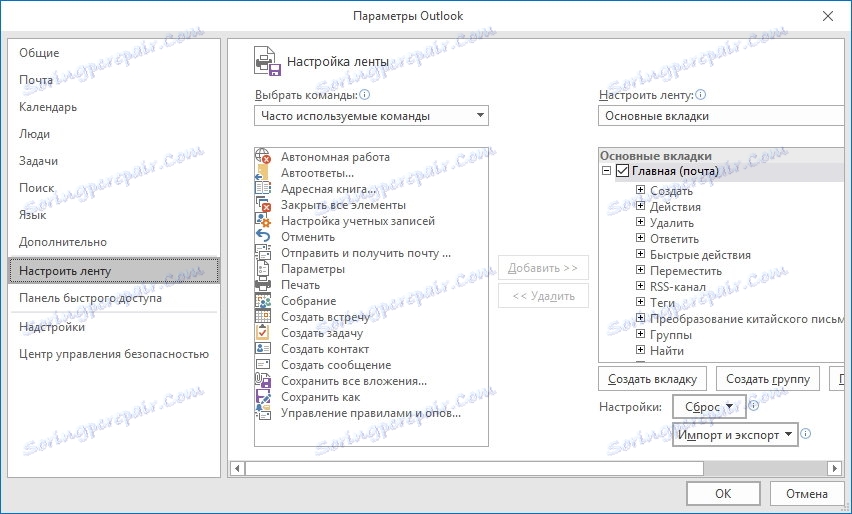Screen dimensions: 852x514
Task: Collapse the Главная (почта) tree node
Action: tap(606, 171)
